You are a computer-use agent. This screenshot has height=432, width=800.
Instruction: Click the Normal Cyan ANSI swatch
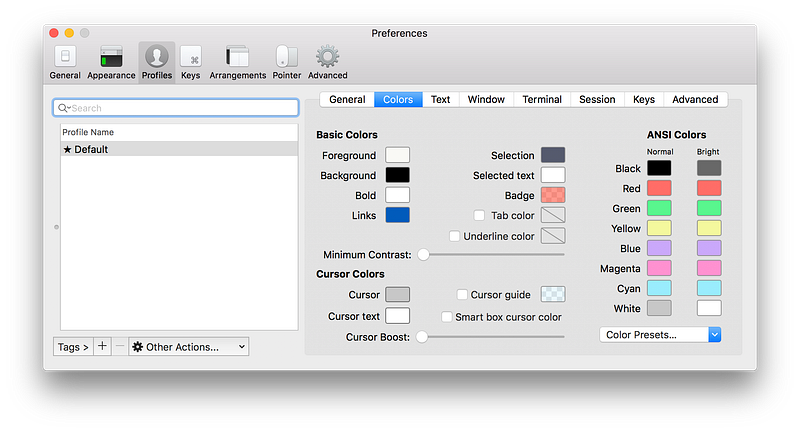pyautogui.click(x=659, y=288)
